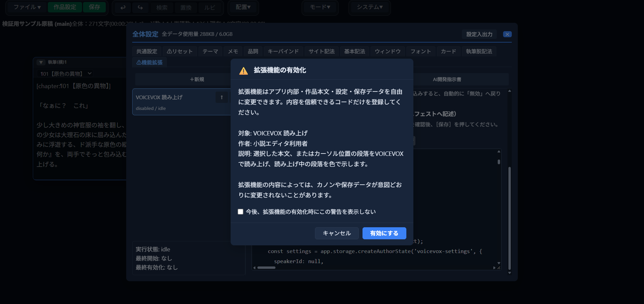Click the 設定入出力 button
The image size is (644, 304).
click(479, 34)
